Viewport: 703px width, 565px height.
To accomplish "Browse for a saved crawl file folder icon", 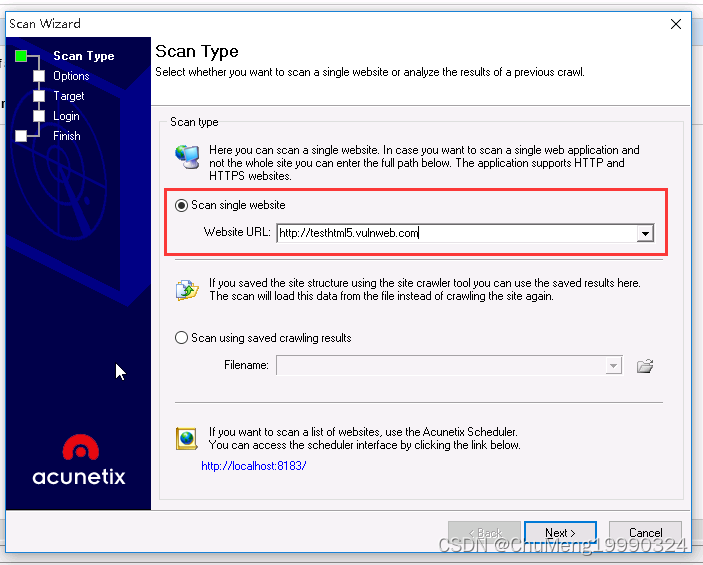I will coord(645,366).
